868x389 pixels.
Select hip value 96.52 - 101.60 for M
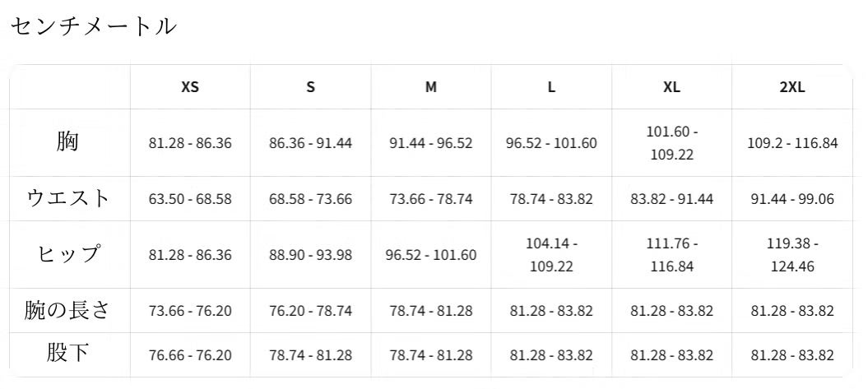tap(431, 255)
